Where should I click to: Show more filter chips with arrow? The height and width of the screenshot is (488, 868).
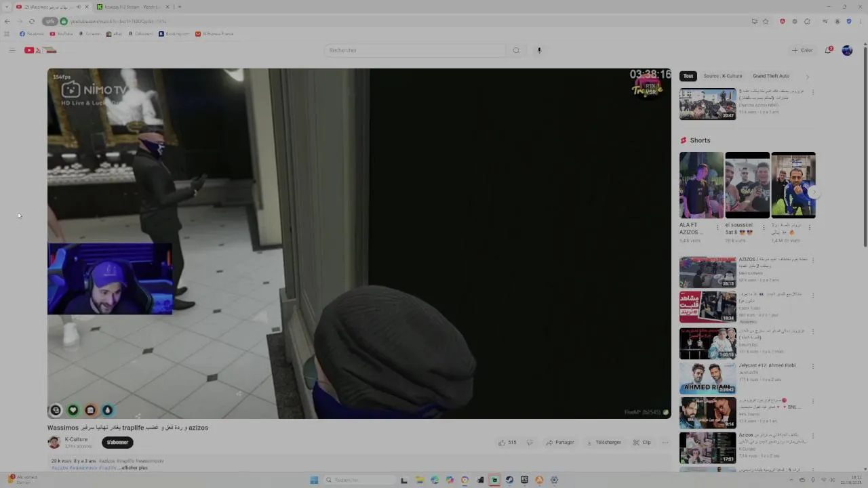808,76
